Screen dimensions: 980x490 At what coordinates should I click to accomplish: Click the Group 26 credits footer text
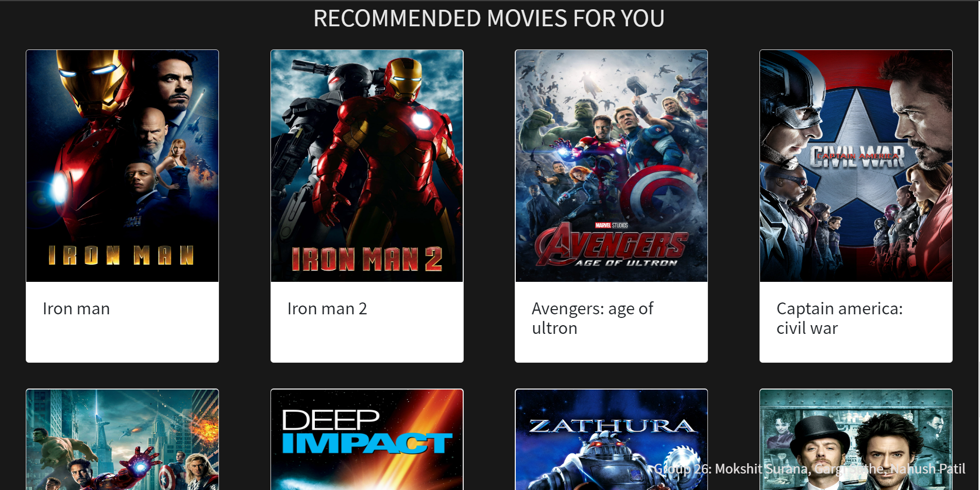809,469
